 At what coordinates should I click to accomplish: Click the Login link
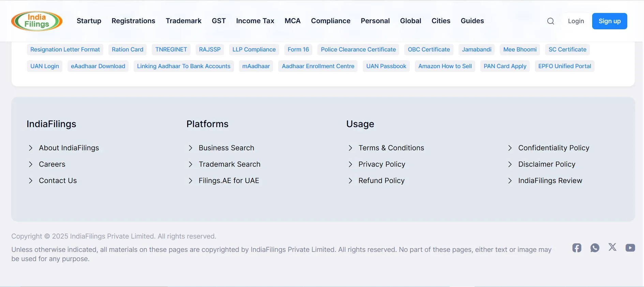[x=576, y=21]
